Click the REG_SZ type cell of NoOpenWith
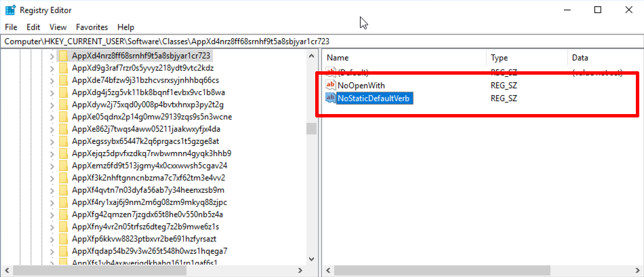The width and height of the screenshot is (644, 277). coord(504,86)
